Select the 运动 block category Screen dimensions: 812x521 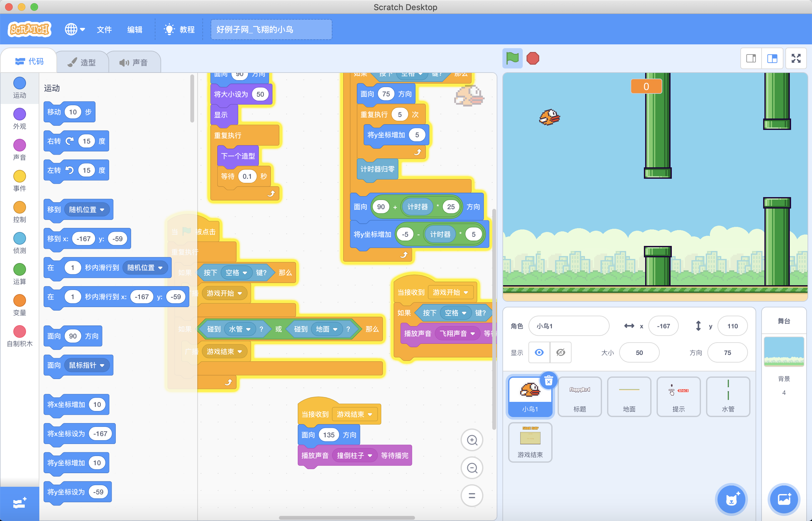pos(20,88)
